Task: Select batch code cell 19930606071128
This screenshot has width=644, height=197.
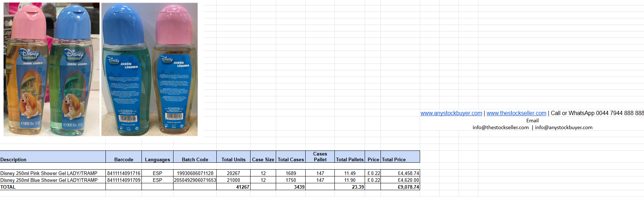Action: (195, 173)
